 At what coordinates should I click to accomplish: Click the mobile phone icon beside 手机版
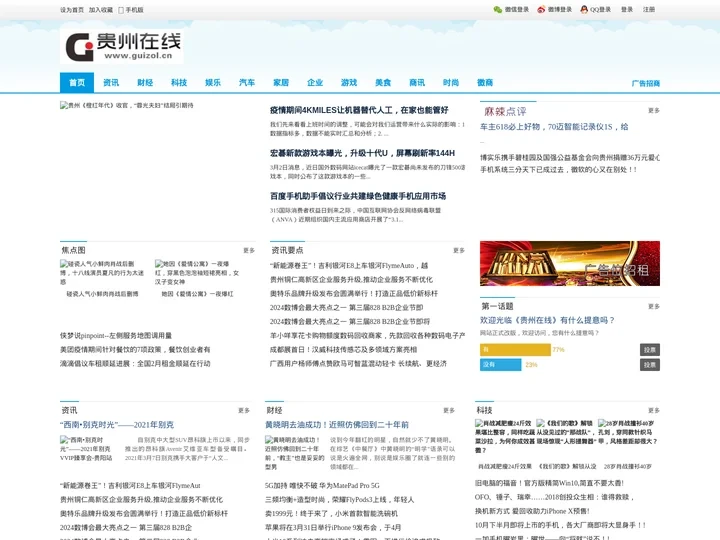coord(121,10)
